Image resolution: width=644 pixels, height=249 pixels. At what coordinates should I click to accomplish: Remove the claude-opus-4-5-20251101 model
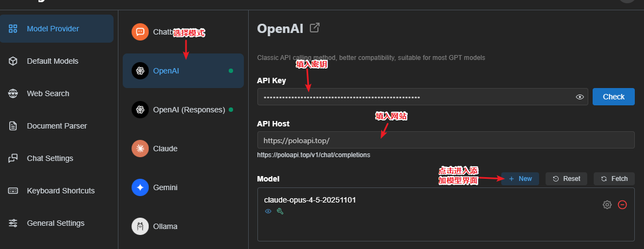622,205
